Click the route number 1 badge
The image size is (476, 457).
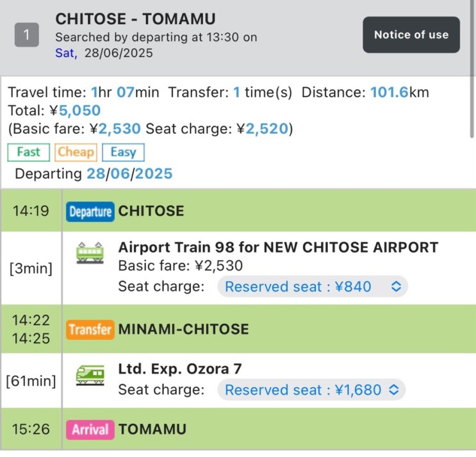click(x=26, y=35)
